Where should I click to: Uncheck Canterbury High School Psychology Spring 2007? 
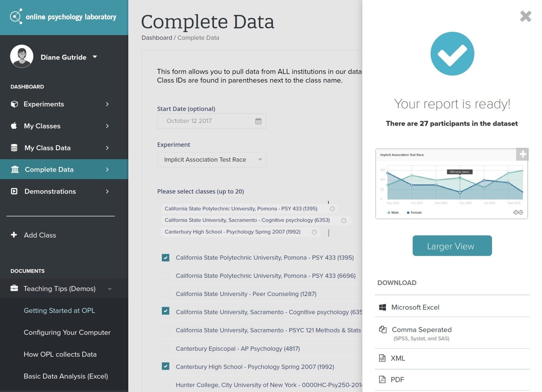[x=165, y=367]
